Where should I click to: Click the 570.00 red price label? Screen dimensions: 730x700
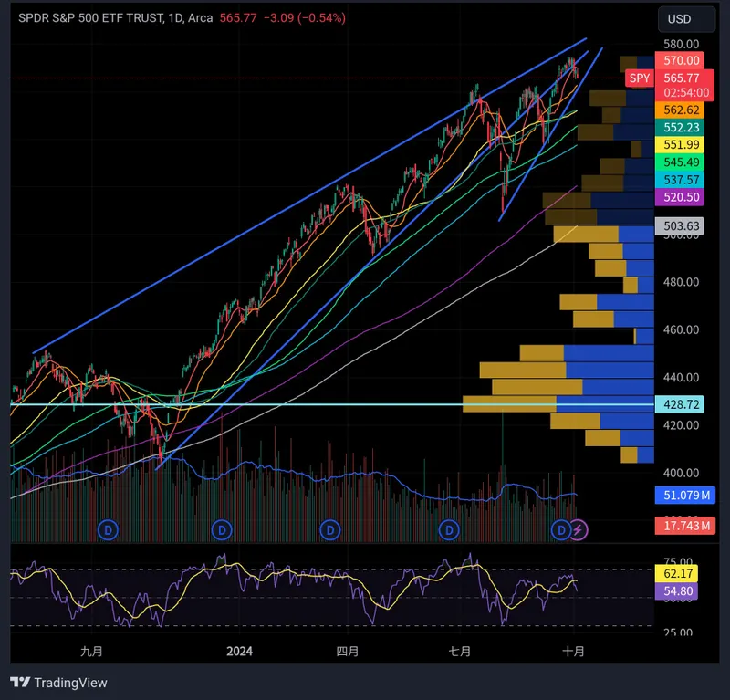[x=680, y=60]
